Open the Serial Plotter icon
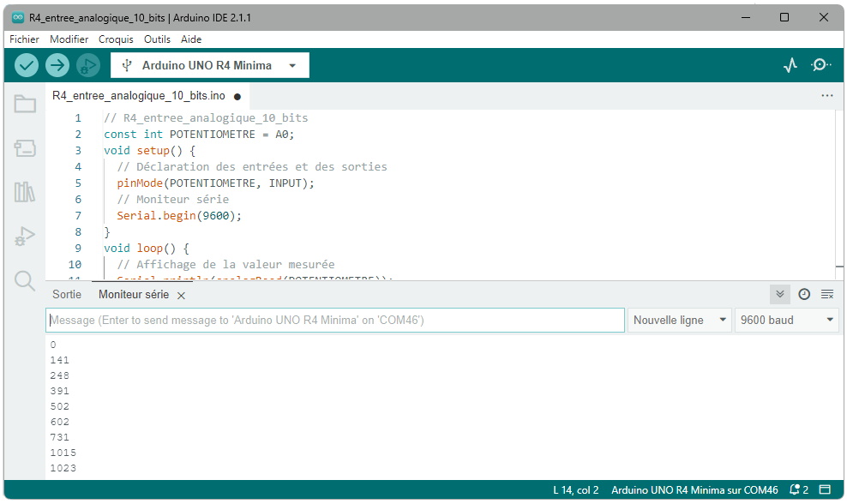This screenshot has height=504, width=847. click(790, 65)
